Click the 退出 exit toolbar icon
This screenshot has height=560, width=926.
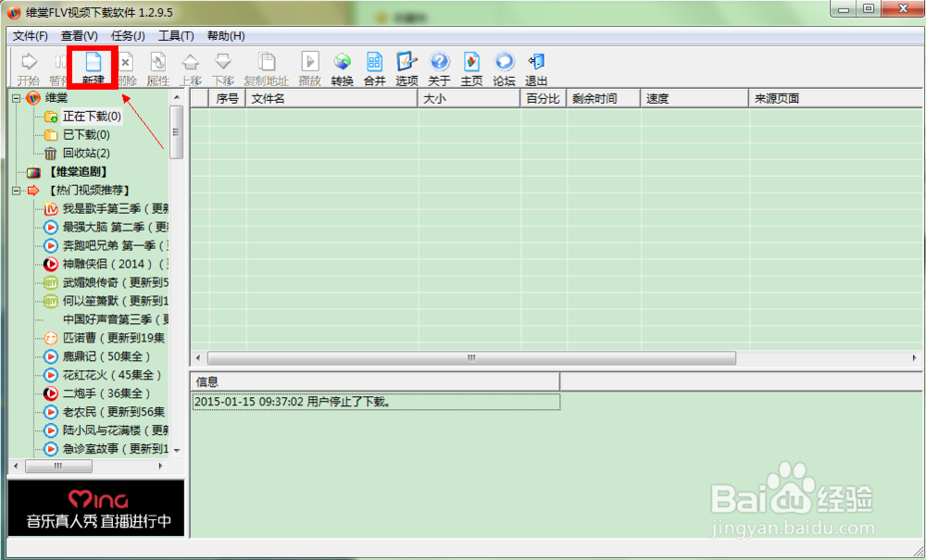(x=536, y=68)
